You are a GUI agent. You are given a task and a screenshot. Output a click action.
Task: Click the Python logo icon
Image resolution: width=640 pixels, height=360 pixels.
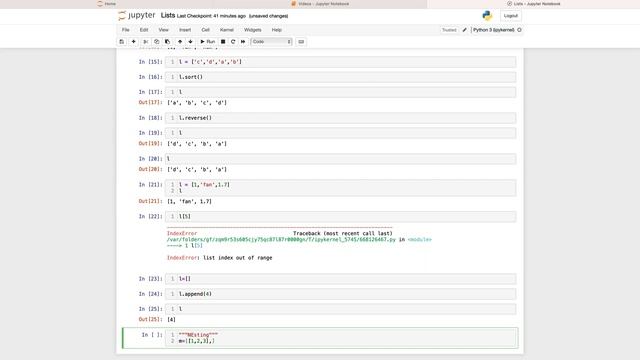pyautogui.click(x=487, y=16)
